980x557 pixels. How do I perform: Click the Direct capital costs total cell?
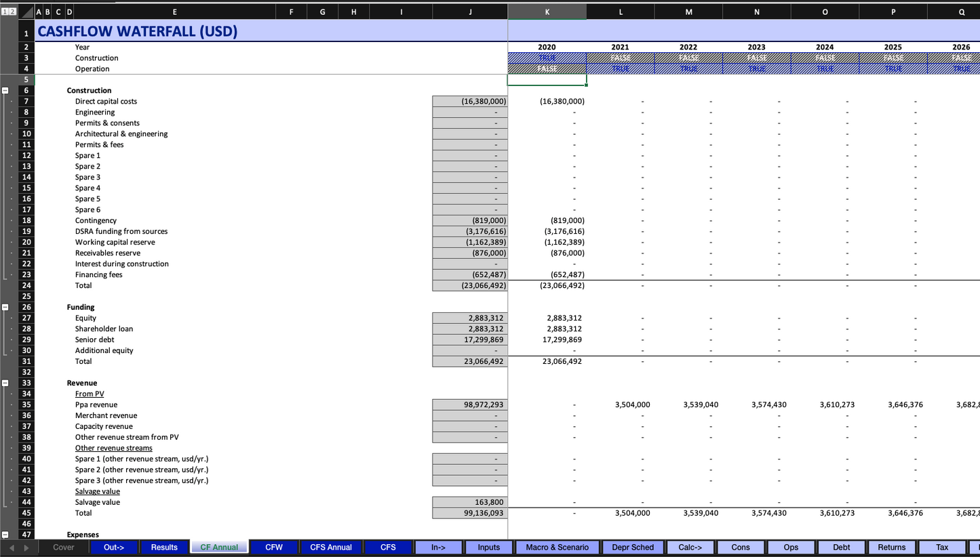[470, 101]
